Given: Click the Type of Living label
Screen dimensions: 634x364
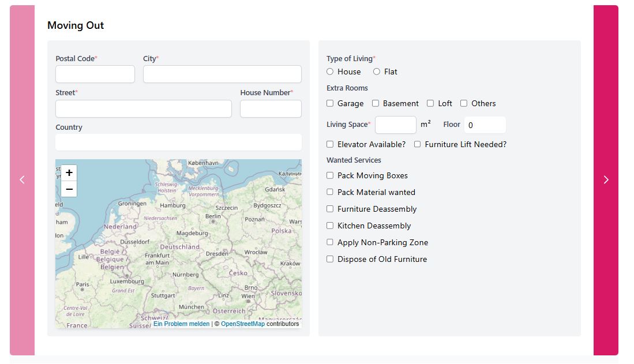Looking at the screenshot, I should click(350, 59).
